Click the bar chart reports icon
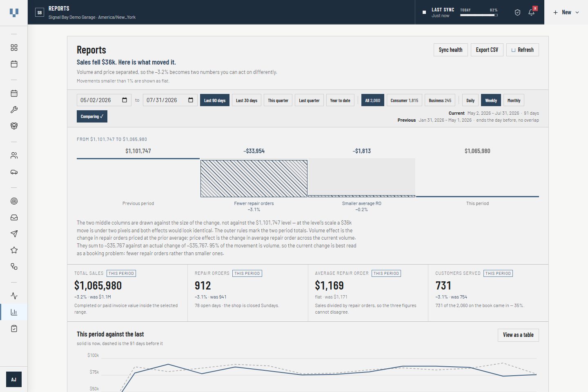This screenshot has height=392, width=588. [14, 312]
